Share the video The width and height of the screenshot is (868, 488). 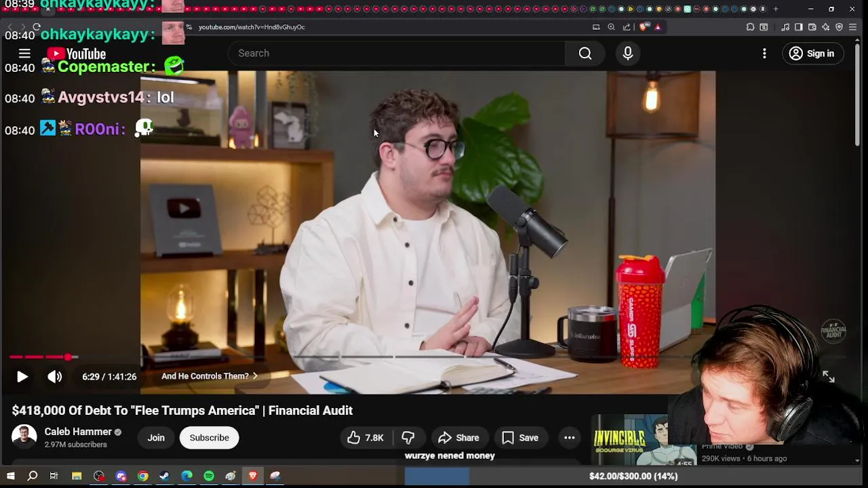point(459,438)
